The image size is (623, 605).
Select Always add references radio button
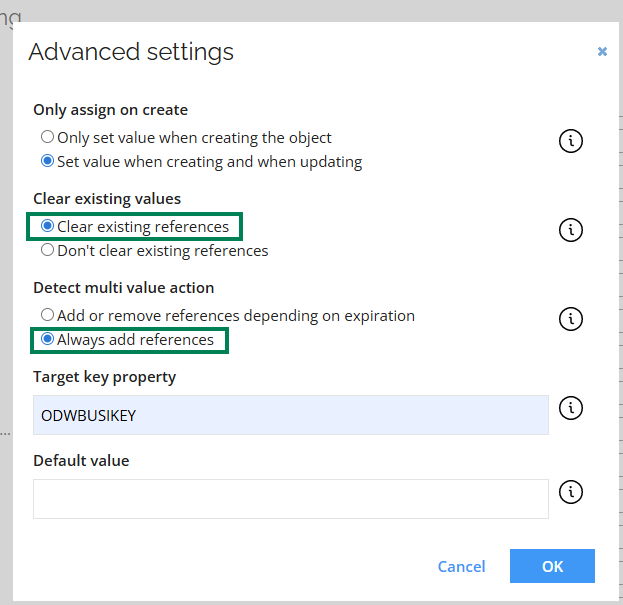click(x=47, y=339)
